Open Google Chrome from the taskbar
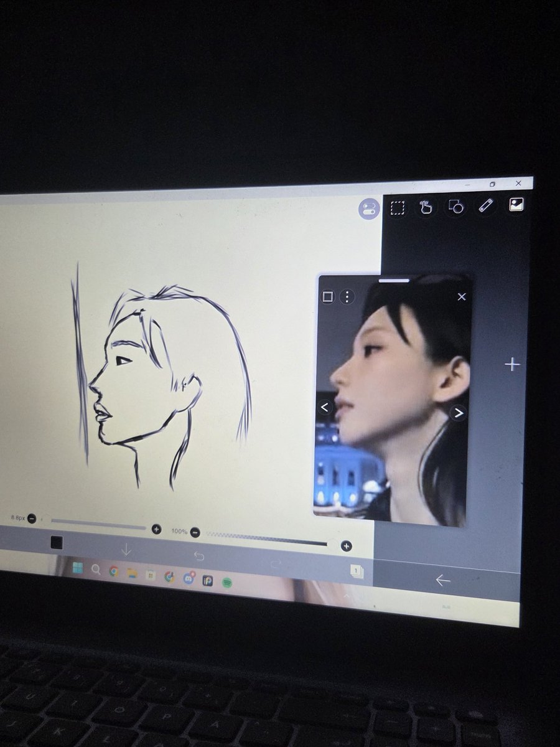This screenshot has width=560, height=747. (114, 571)
